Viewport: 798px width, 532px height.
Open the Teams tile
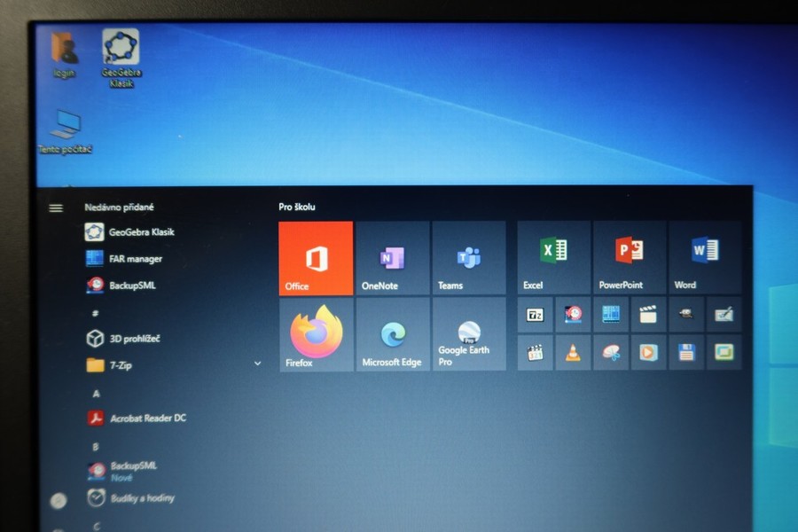(469, 258)
